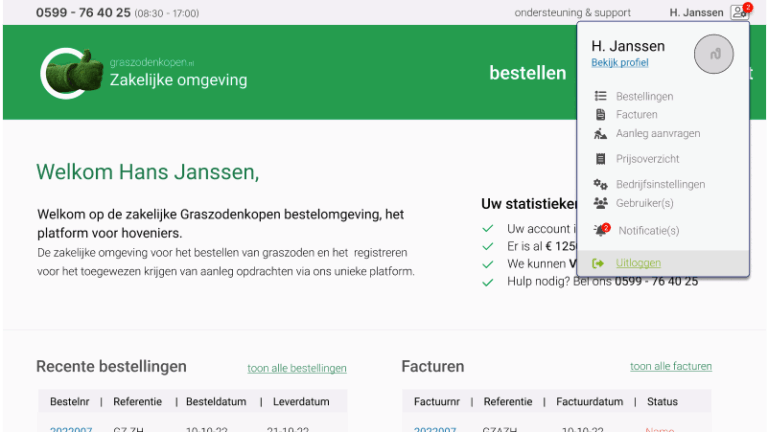Click the Hulp nodig? statistics line
The image size is (768, 432).
602,282
